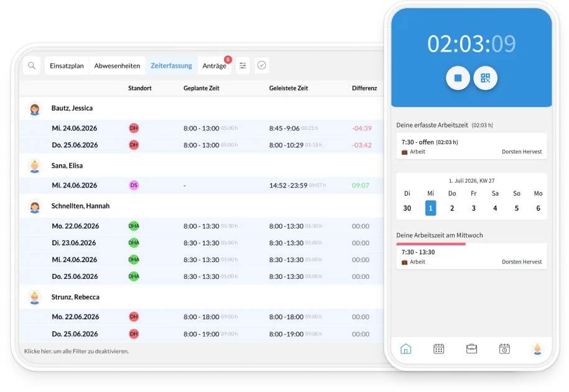Click the Differenz column header
This screenshot has height=392, width=569.
click(x=364, y=88)
